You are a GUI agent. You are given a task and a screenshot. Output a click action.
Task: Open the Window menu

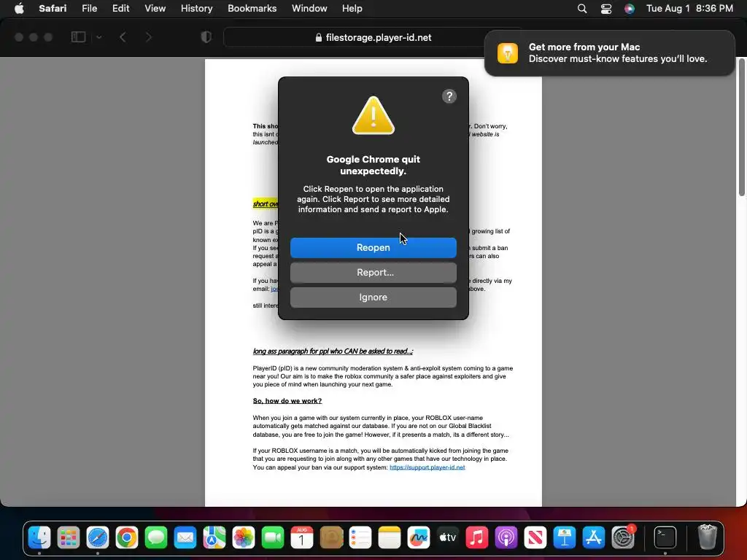tap(309, 8)
